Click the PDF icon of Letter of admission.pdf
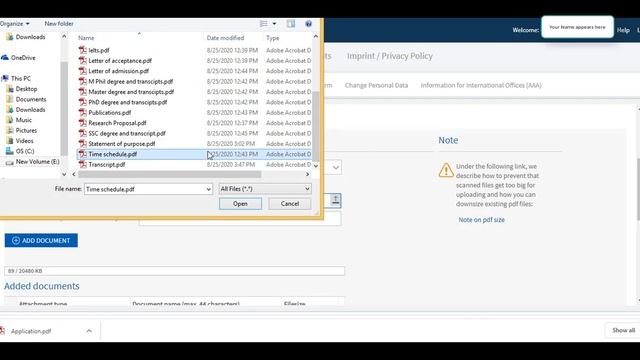Viewport: 640px width, 360px height. point(83,71)
